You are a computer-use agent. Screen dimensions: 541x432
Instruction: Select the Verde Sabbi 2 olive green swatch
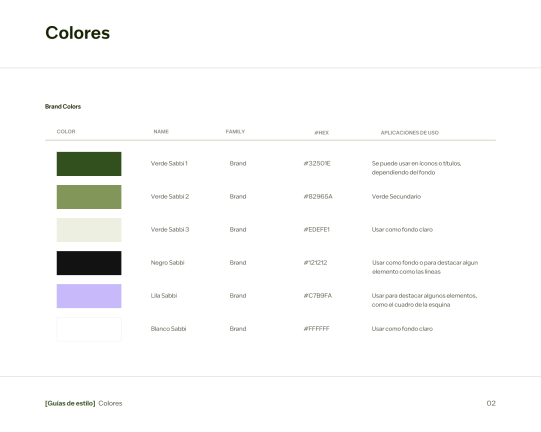point(89,197)
